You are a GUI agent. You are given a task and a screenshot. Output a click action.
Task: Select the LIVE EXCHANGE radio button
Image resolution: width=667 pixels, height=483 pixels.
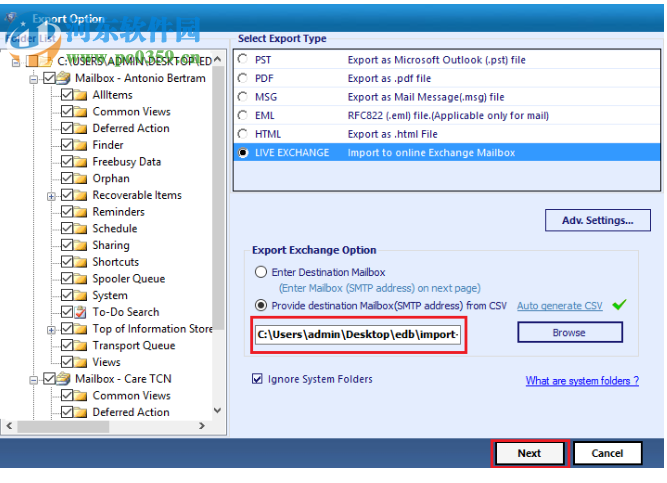point(243,152)
